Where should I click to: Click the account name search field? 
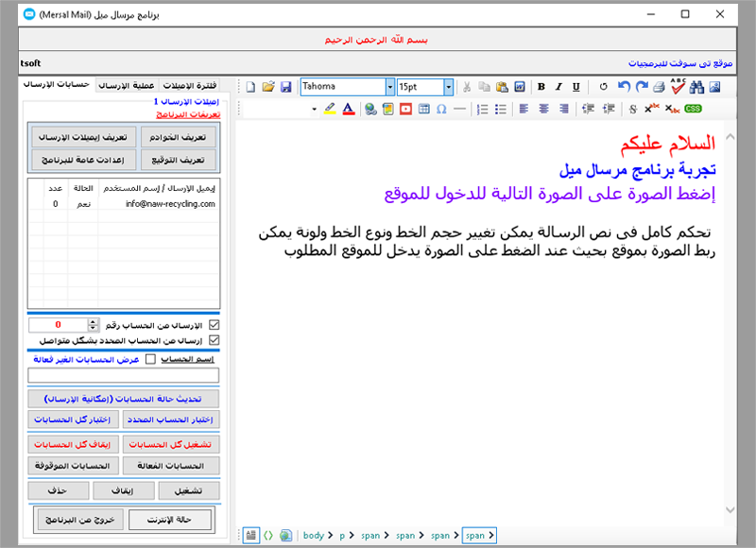[124, 375]
